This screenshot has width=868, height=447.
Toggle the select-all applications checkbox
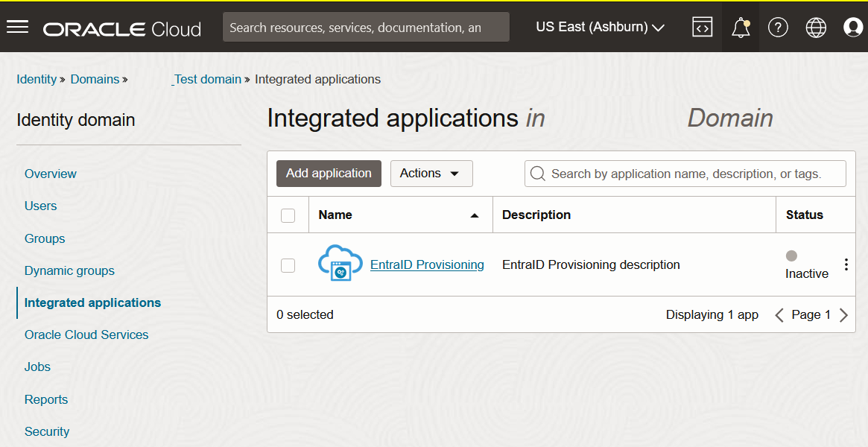pyautogui.click(x=288, y=215)
